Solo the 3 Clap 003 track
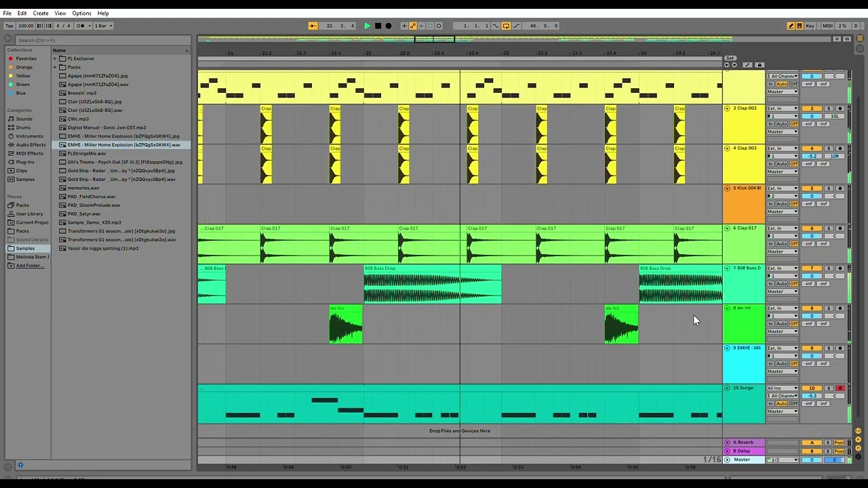868x488 pixels. coord(828,108)
